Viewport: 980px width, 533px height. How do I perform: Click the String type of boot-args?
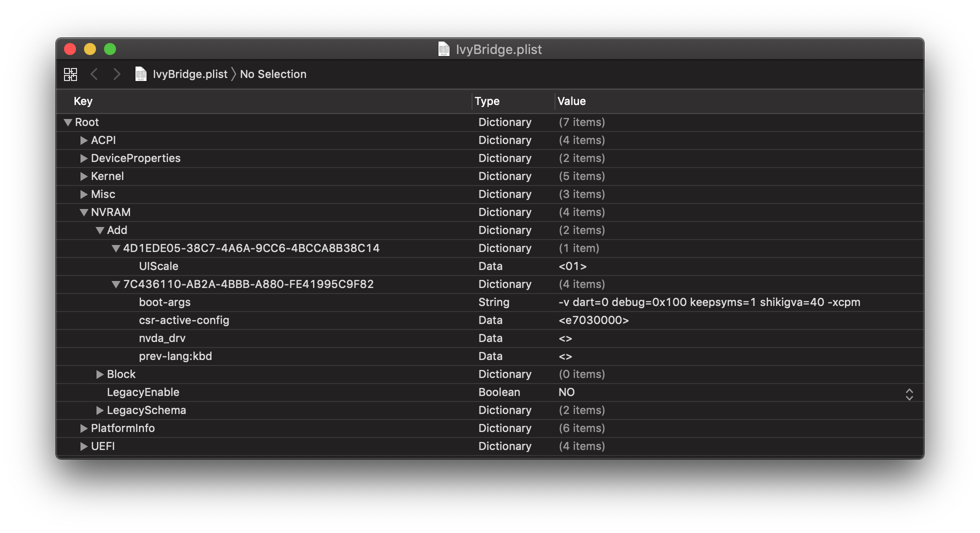tap(494, 302)
